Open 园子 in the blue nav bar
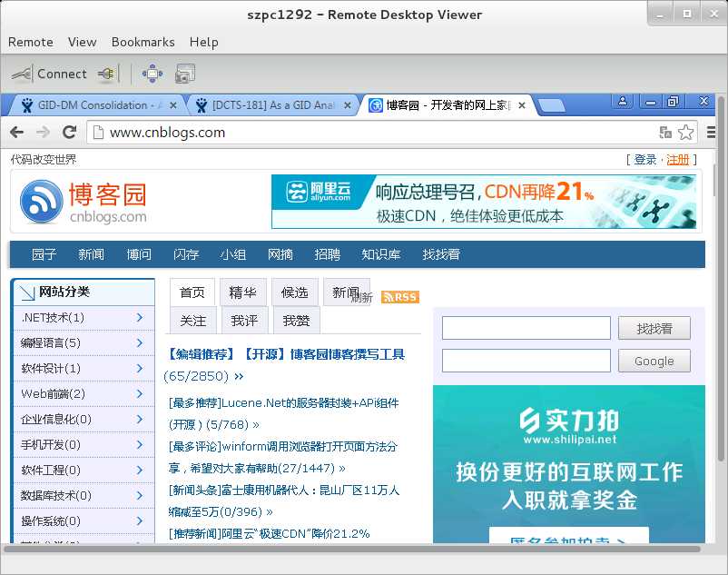This screenshot has height=575, width=728. click(44, 254)
